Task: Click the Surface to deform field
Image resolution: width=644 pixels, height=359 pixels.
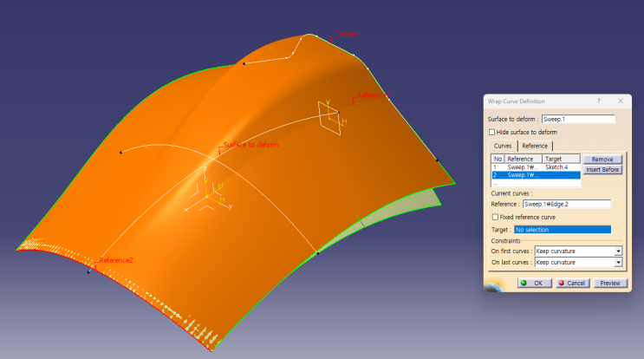Action: (x=578, y=119)
